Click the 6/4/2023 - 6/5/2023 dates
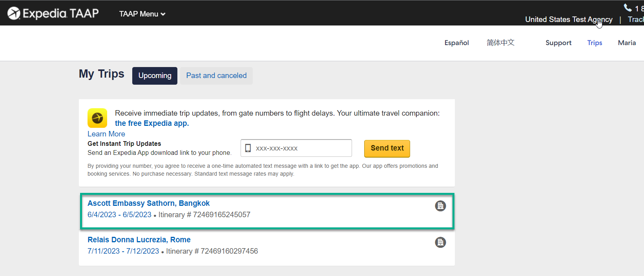The width and height of the screenshot is (644, 276). click(119, 214)
